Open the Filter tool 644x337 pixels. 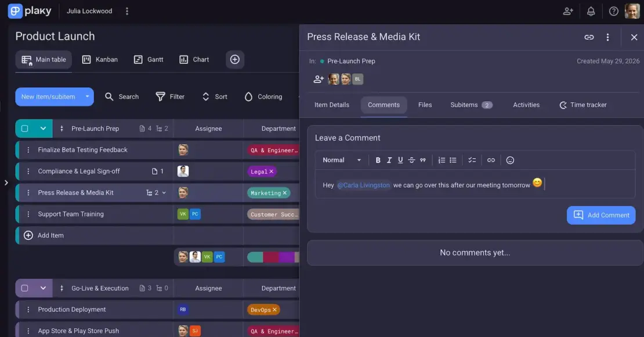(170, 96)
